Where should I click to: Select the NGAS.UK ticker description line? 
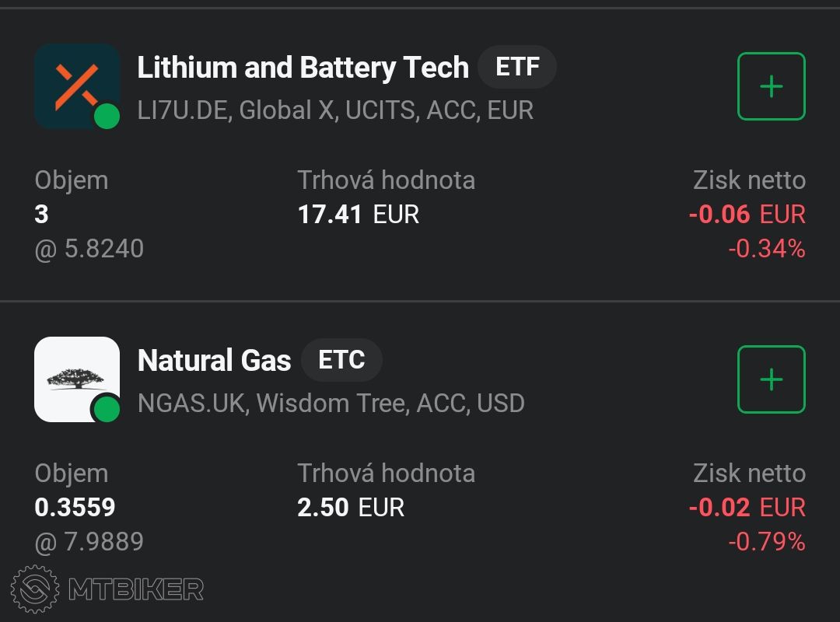point(331,404)
